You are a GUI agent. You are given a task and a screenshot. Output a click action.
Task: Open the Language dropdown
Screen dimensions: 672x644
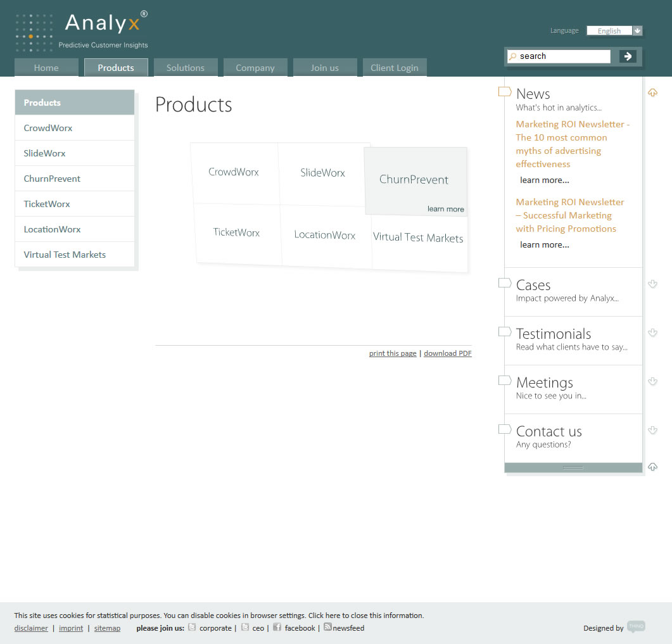click(x=637, y=30)
